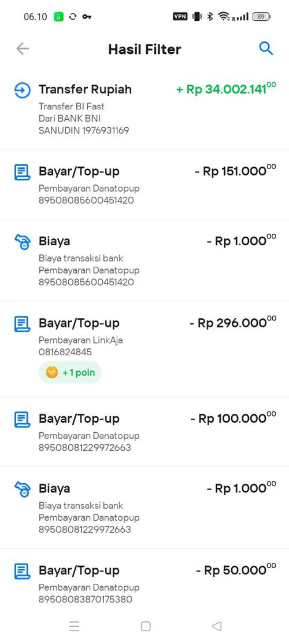Select the + Rp 34.002.141 amount
289x644 pixels.
tap(226, 89)
